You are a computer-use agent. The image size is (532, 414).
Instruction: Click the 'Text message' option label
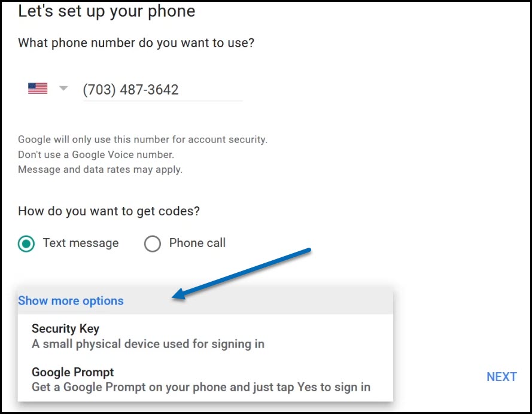81,243
